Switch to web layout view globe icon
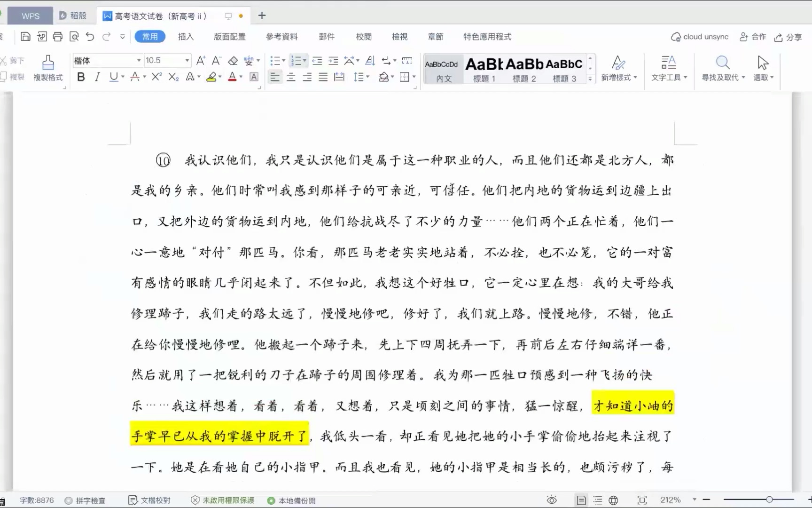Image resolution: width=812 pixels, height=508 pixels. click(x=613, y=500)
